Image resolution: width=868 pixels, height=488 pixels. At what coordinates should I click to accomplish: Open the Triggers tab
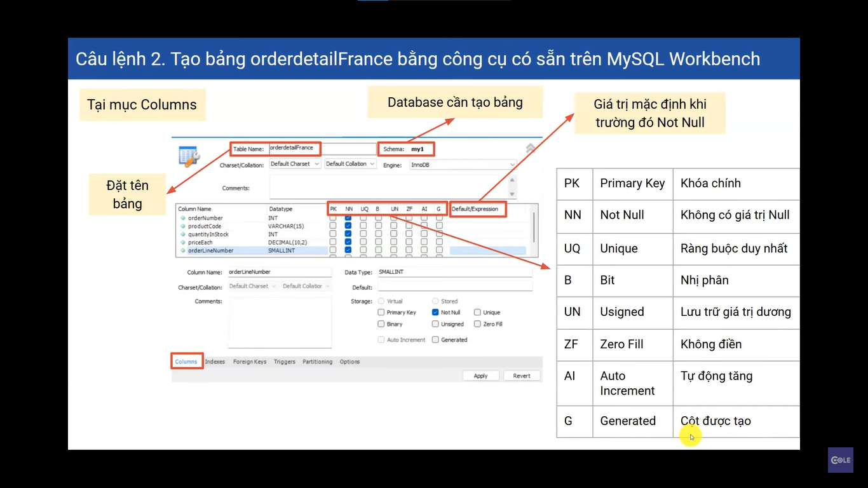click(285, 362)
